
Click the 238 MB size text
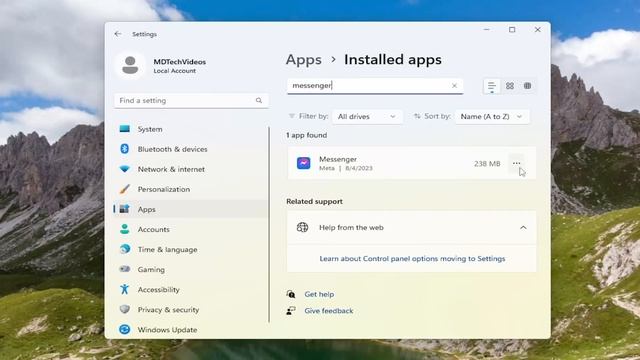pyautogui.click(x=487, y=164)
